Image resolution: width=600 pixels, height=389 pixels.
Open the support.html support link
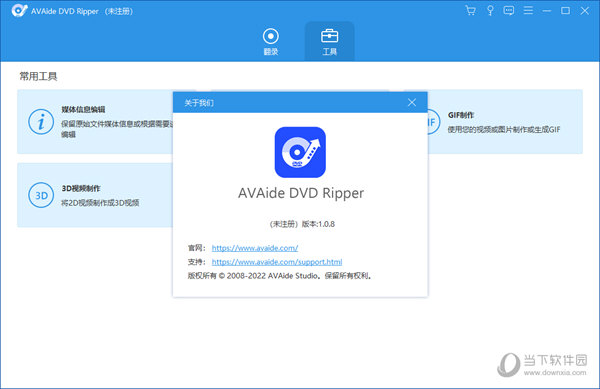pyautogui.click(x=277, y=262)
